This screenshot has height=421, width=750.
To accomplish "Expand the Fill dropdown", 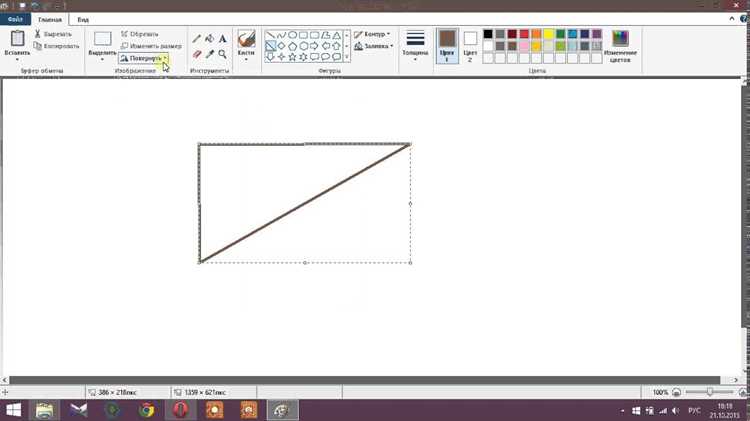I will [x=374, y=46].
